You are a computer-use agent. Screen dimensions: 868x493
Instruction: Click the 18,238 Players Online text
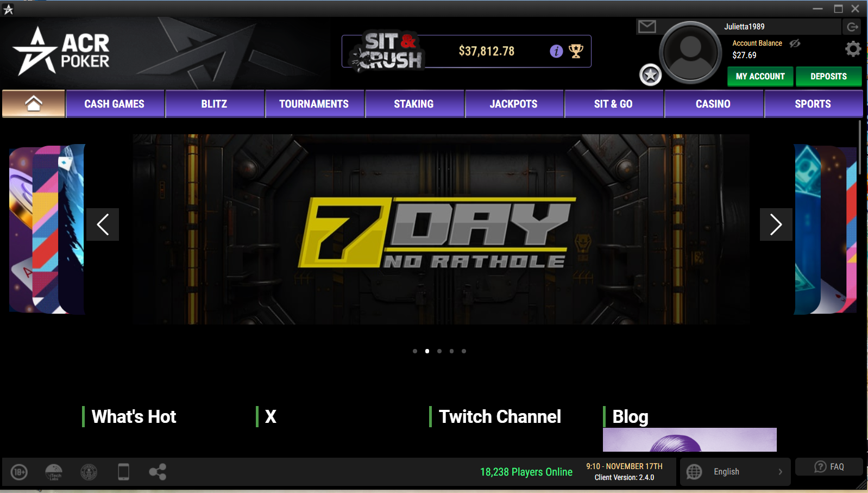tap(526, 472)
